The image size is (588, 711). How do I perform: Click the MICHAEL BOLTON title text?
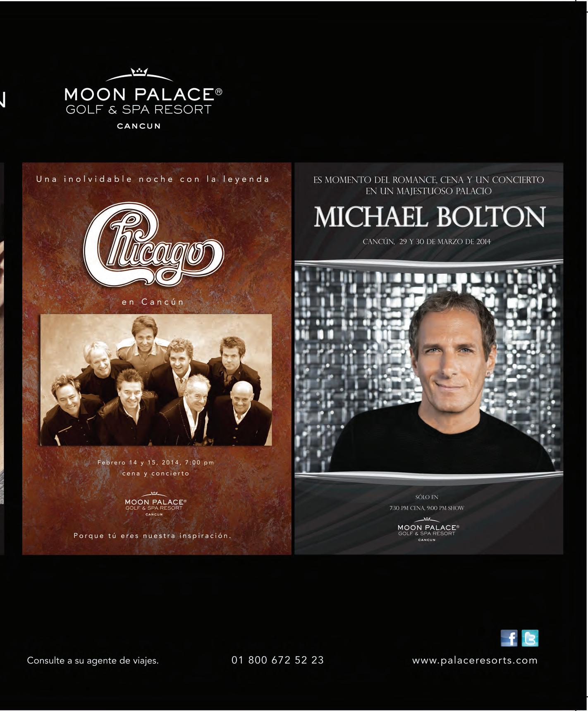coord(429,217)
